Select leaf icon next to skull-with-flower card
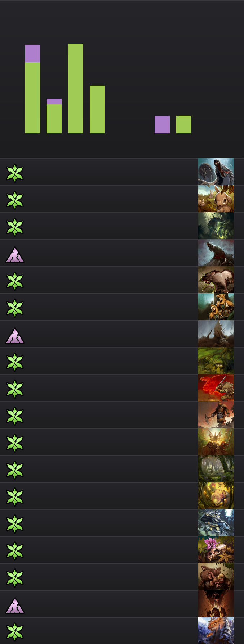Screen dimensions: 244x644 (x=15, y=551)
